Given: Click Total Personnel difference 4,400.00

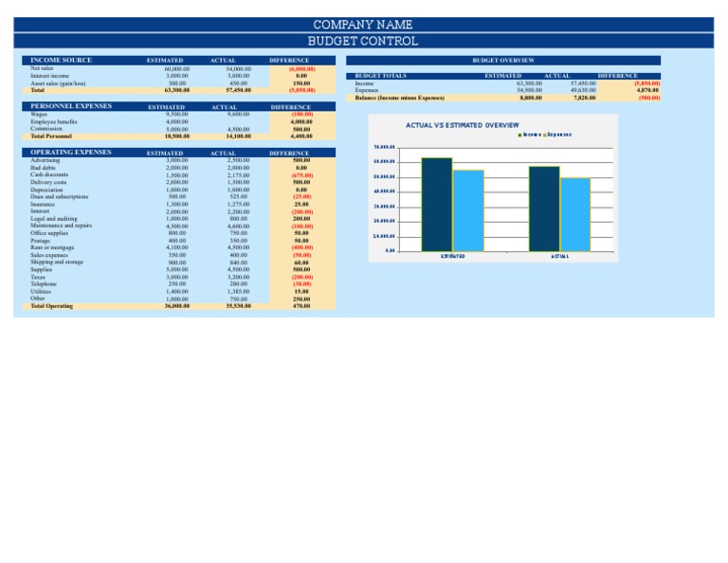Looking at the screenshot, I should 301,136.
